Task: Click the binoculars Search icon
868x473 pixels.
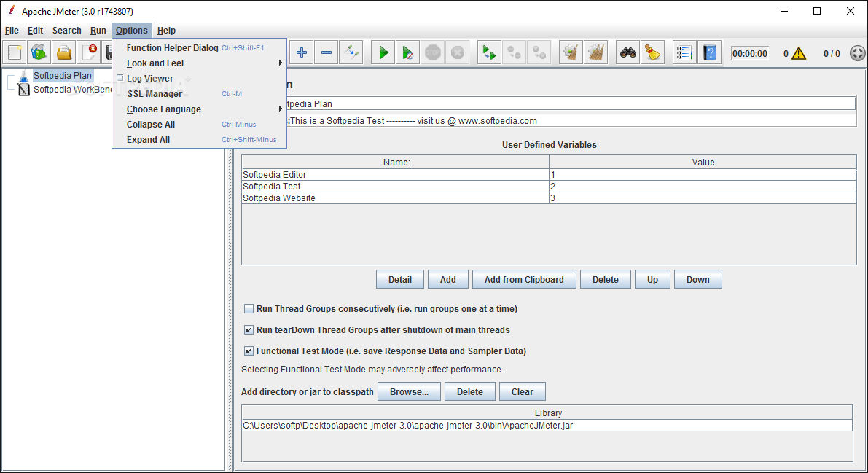Action: coord(627,52)
